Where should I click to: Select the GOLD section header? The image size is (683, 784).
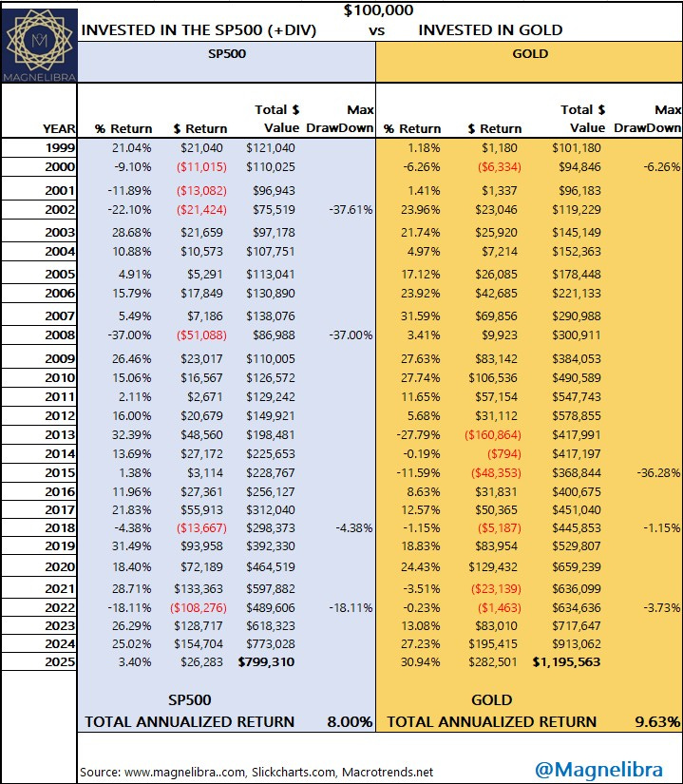(530, 54)
